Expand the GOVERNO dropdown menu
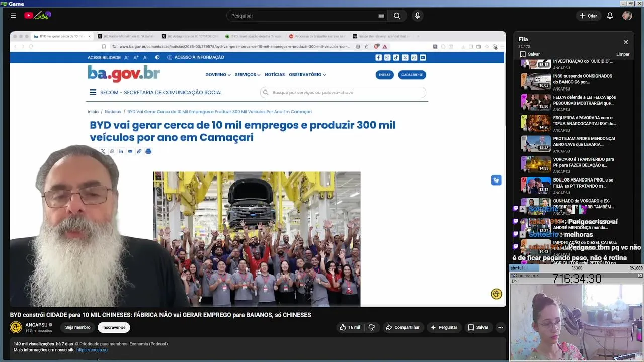This screenshot has height=362, width=644. (218, 75)
